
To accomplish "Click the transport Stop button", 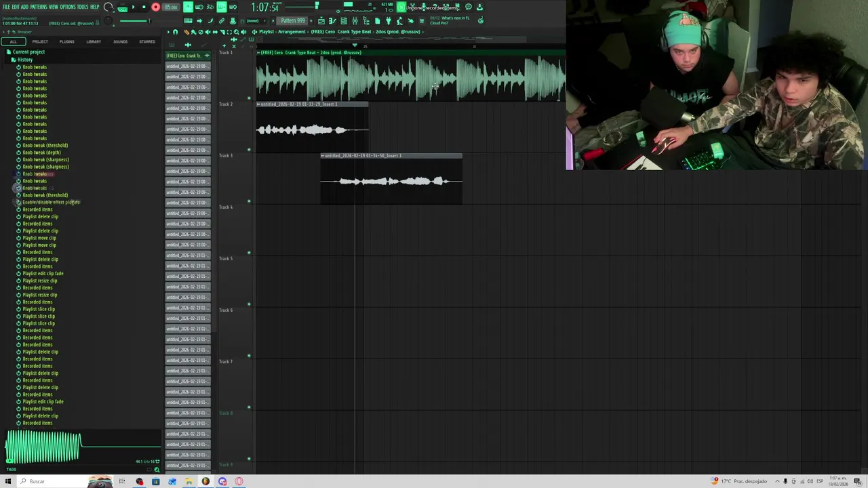I will click(144, 7).
